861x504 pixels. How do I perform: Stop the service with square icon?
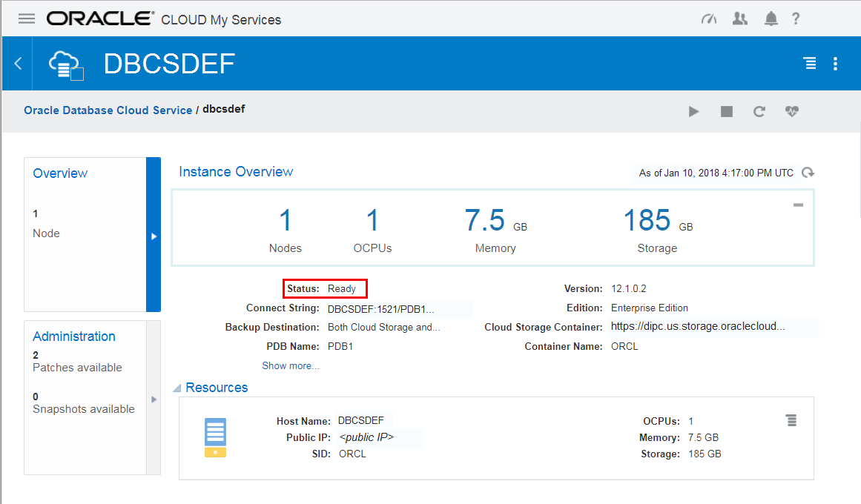727,111
